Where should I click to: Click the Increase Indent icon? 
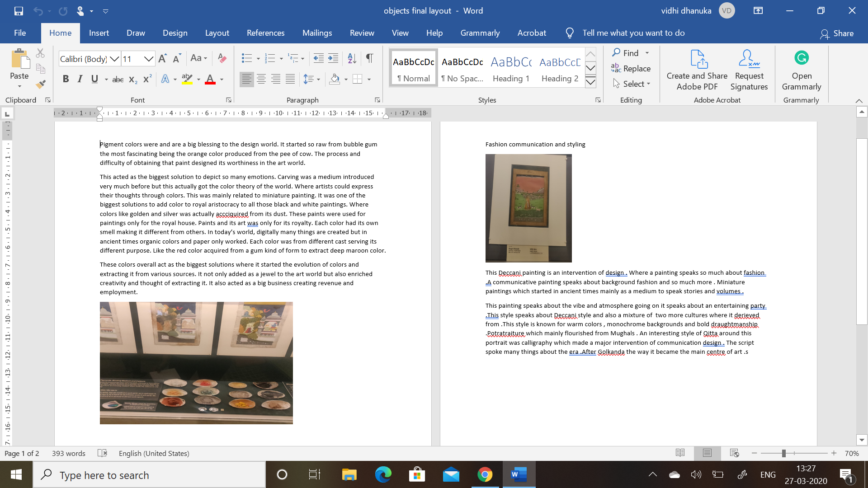click(333, 58)
